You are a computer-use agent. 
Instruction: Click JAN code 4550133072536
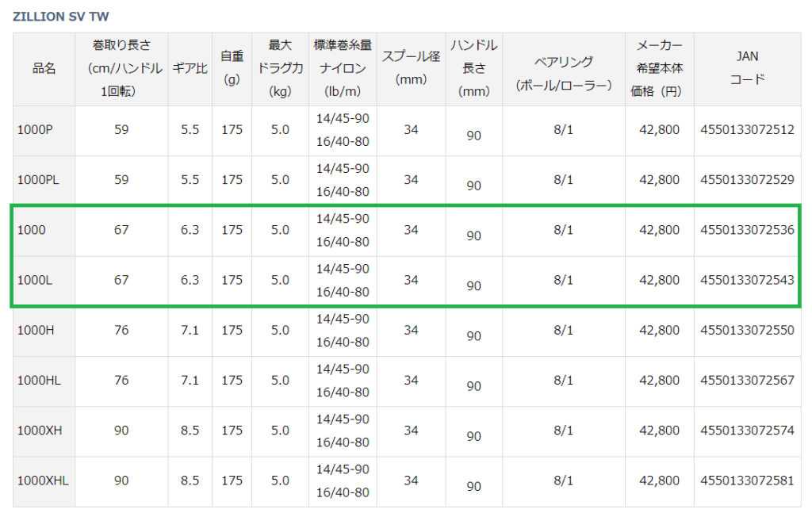click(747, 230)
